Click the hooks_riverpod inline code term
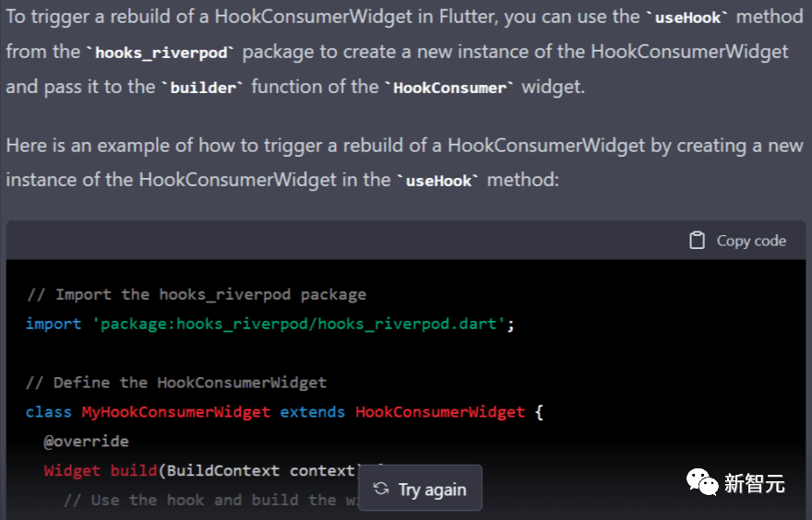The image size is (812, 520). (x=161, y=53)
